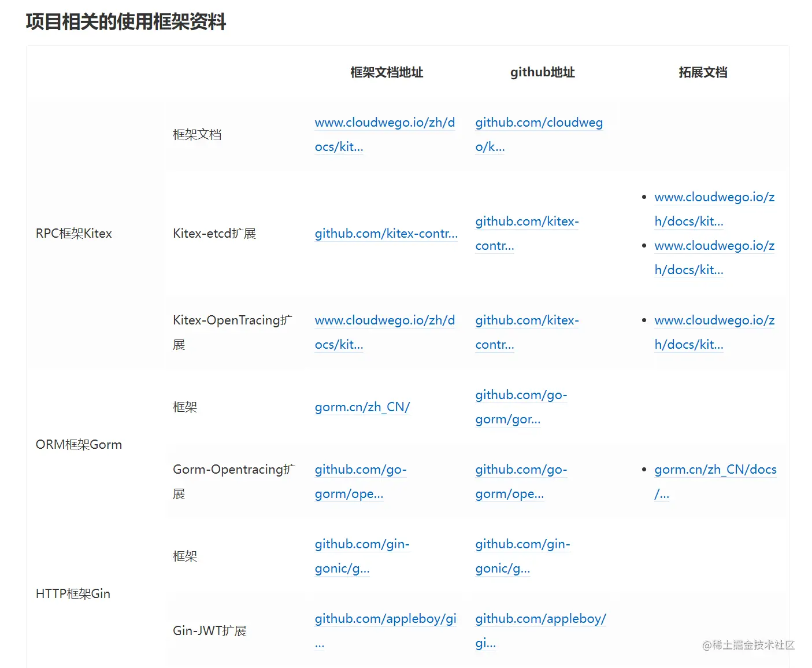Image resolution: width=812 pixels, height=668 pixels.
Task: Click the Gin-JWT扩展 cell
Action: pos(210,631)
